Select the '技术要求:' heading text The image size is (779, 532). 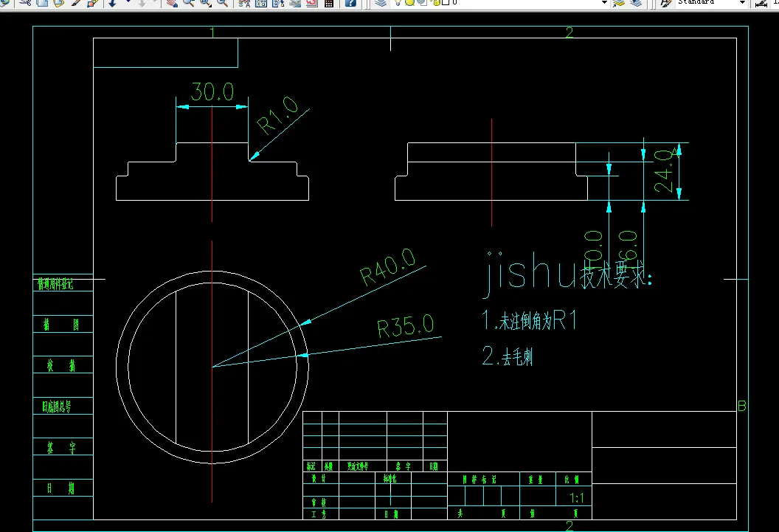pos(616,274)
